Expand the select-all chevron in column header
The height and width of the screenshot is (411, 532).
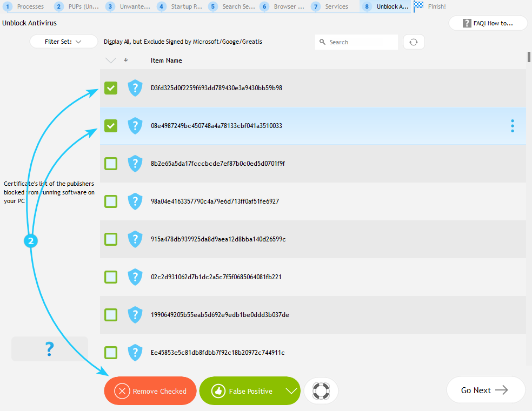tap(111, 60)
